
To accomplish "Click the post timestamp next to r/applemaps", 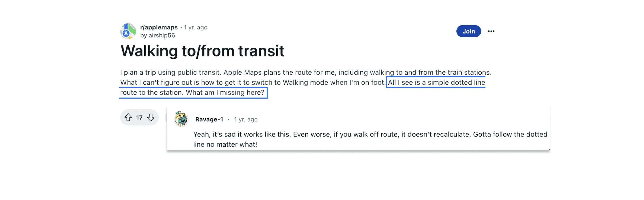I will 195,27.
